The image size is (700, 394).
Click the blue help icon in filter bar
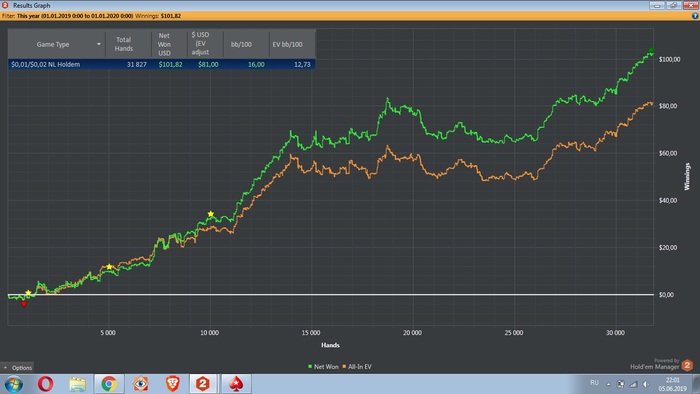coord(695,16)
